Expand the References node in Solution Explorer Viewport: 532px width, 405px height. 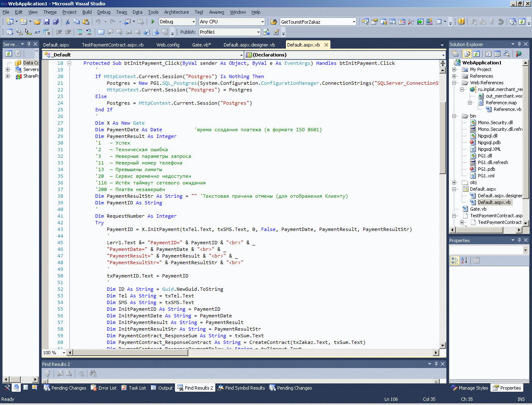pos(454,76)
